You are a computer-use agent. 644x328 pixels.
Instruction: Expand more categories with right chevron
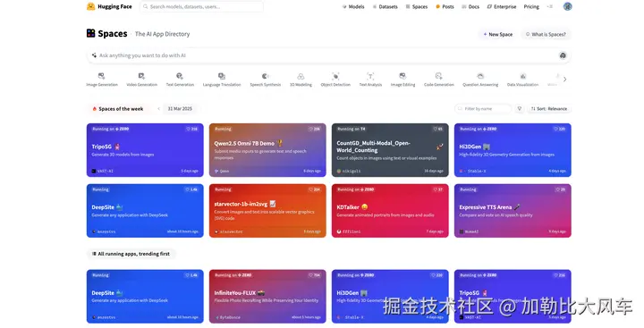click(564, 80)
